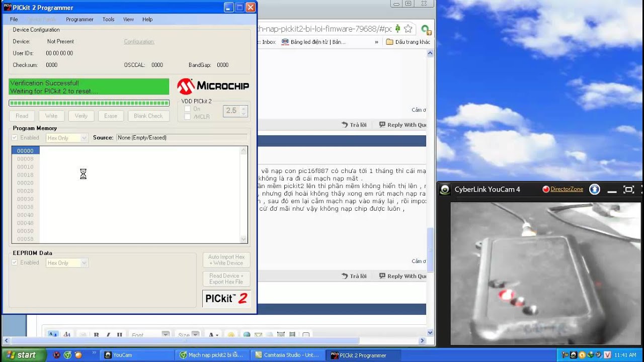Click the browser address bar URL
This screenshot has height=362, width=644.
[325, 29]
